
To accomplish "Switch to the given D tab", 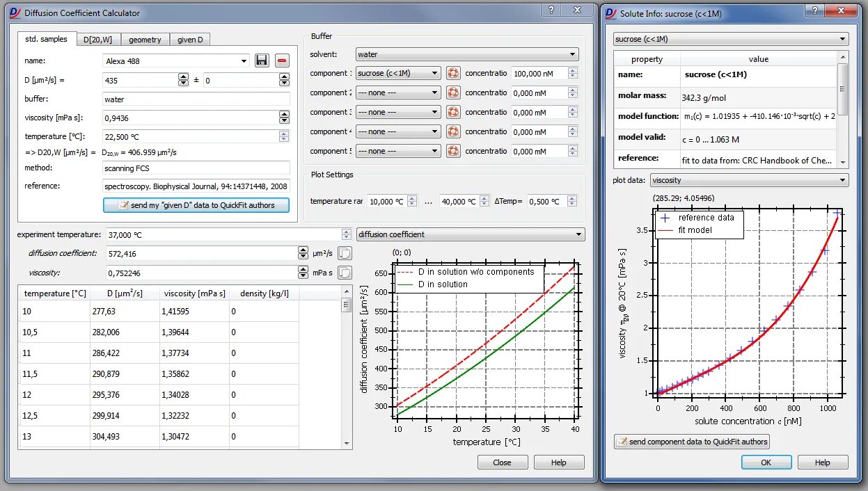I will 190,40.
